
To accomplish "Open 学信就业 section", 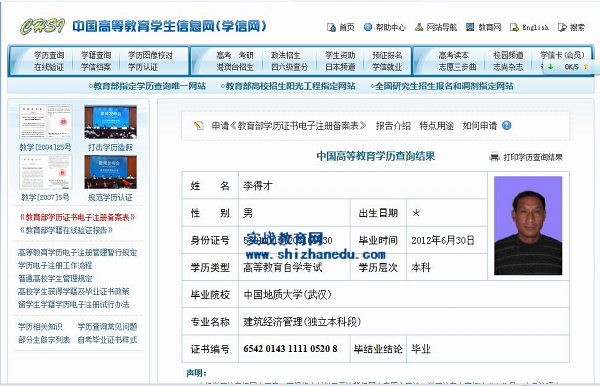I will pos(387,67).
